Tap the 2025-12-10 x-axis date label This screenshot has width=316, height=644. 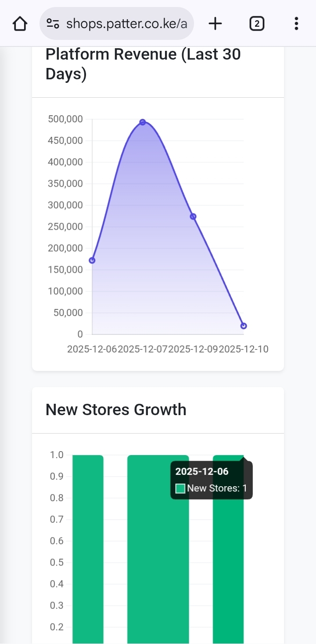pos(244,349)
